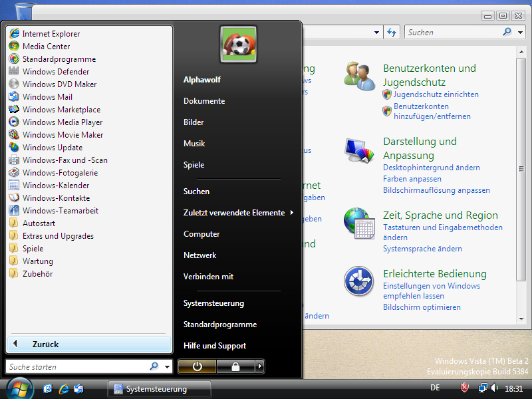The height and width of the screenshot is (399, 532).
Task: Click the Zurück button
Action: pos(45,344)
